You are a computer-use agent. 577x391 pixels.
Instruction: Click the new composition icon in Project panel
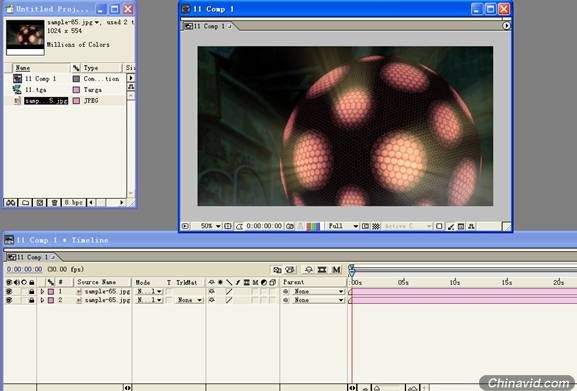(40, 203)
